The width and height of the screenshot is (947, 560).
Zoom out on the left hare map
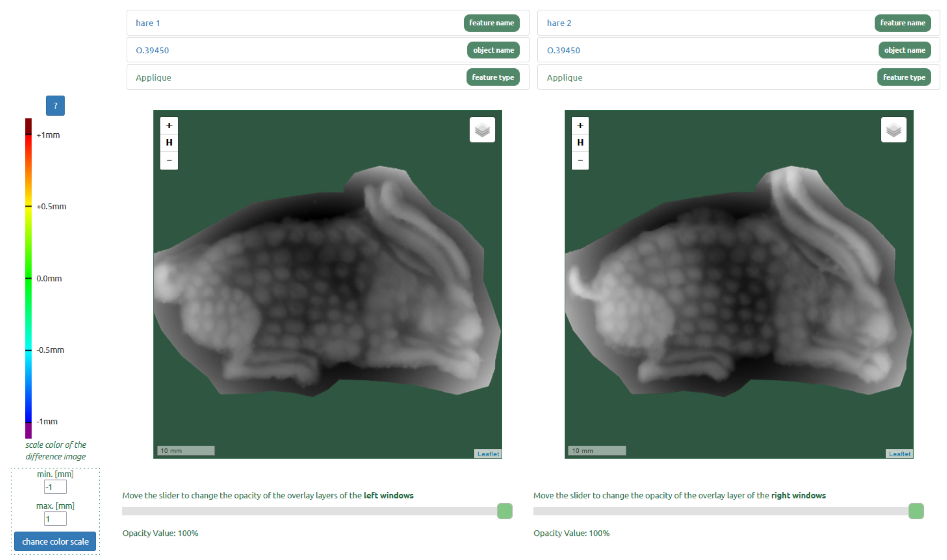point(169,160)
